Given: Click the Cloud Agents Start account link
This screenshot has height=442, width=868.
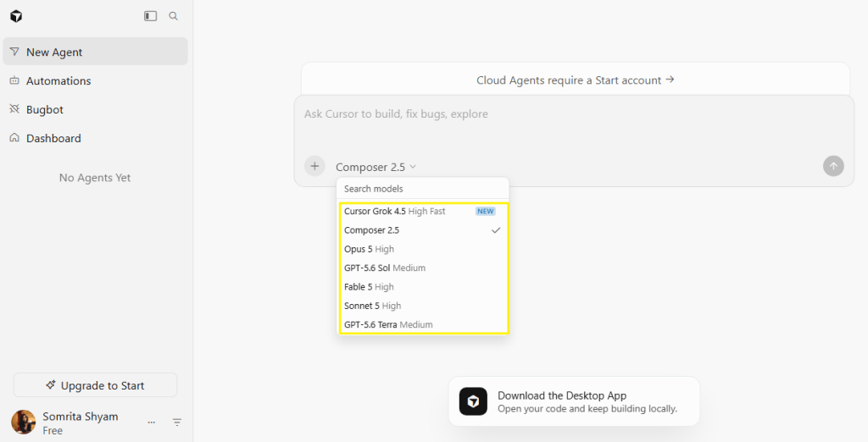Looking at the screenshot, I should [576, 80].
